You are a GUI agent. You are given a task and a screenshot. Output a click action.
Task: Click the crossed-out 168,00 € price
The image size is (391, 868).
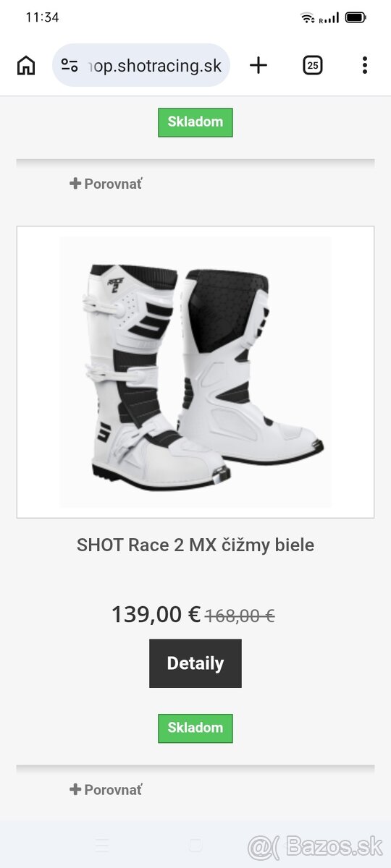coord(240,616)
